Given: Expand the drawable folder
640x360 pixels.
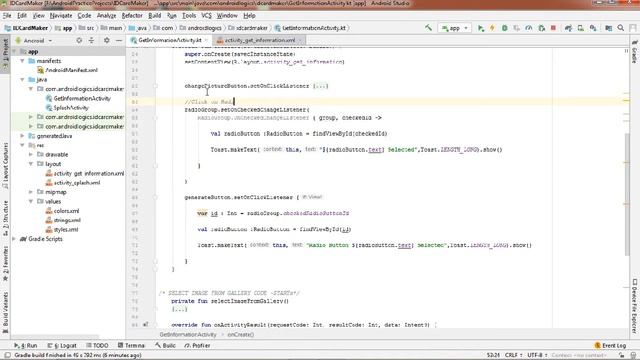Looking at the screenshot, I should 31,155.
